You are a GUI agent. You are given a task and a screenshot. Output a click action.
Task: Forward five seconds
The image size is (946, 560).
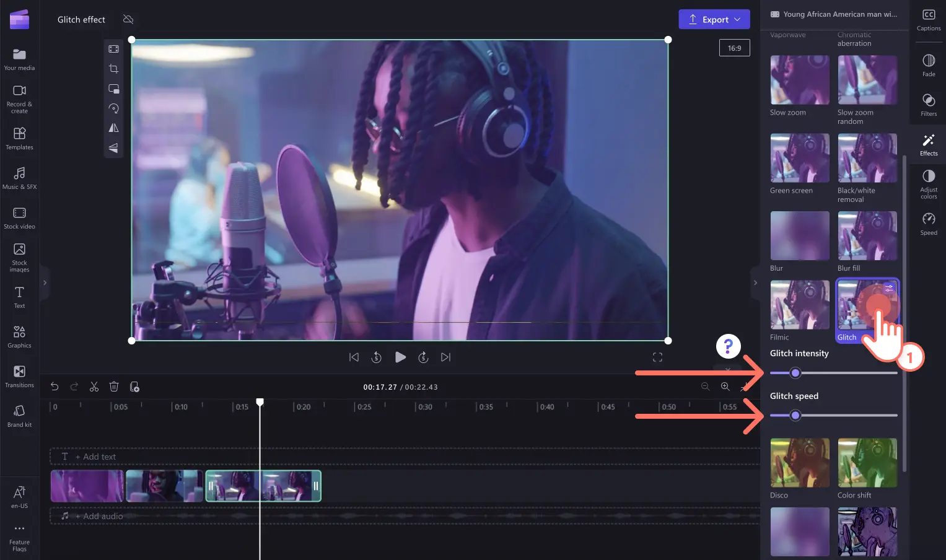[x=423, y=357]
